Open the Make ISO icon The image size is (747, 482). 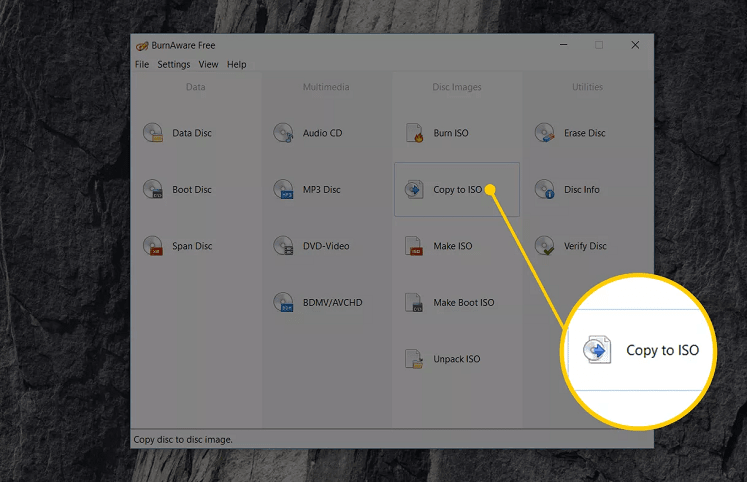[x=414, y=246]
